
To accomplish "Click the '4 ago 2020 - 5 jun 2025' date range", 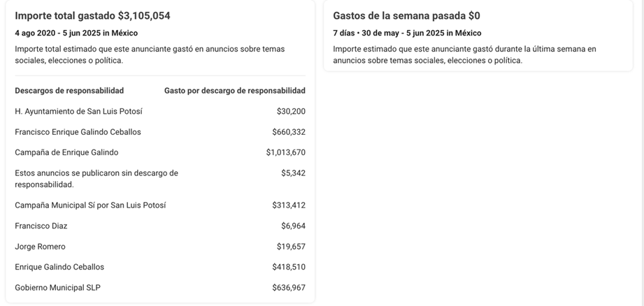I will tap(58, 33).
